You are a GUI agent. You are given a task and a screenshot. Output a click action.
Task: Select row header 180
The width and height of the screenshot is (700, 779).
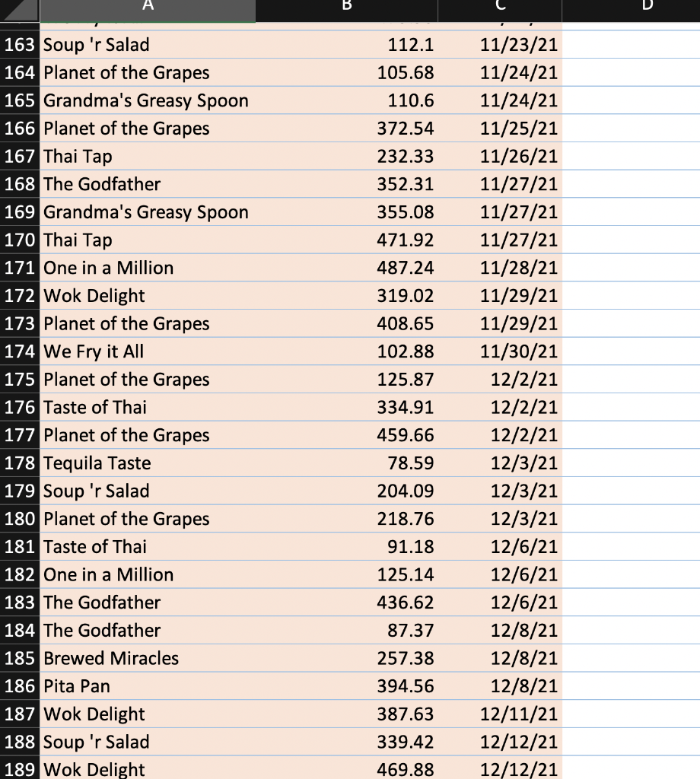click(19, 519)
